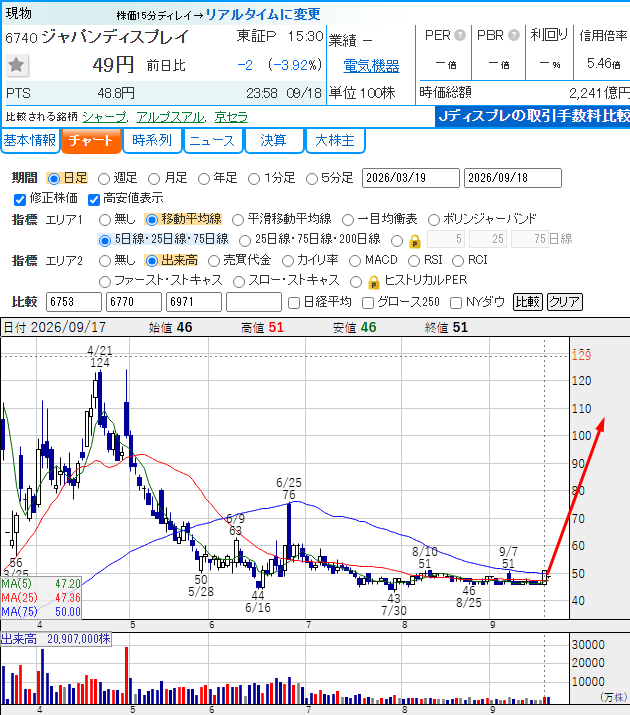Select 出来高 indicator
The height and width of the screenshot is (715, 630).
tap(151, 261)
